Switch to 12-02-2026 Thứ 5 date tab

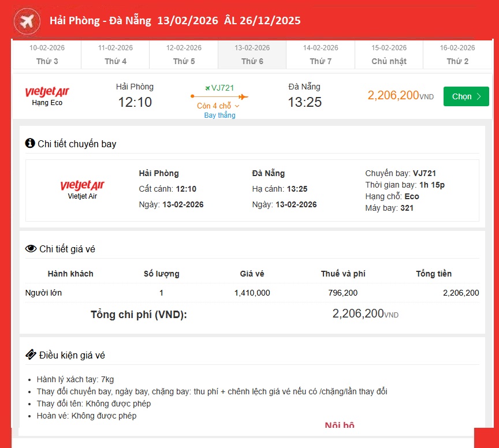[x=184, y=55]
